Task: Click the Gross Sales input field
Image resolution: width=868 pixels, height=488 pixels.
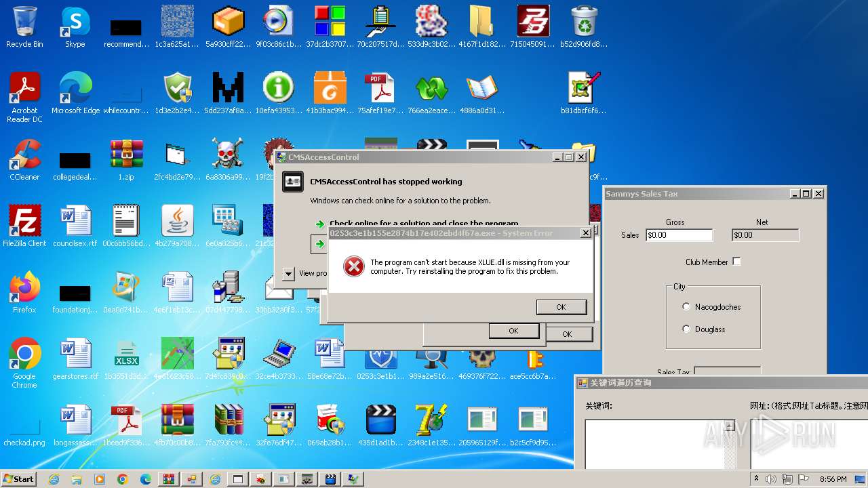Action: [679, 235]
